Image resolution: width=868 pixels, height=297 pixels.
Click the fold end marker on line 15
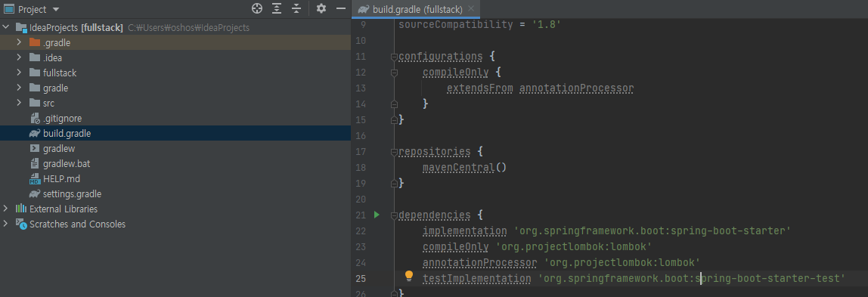[394, 119]
